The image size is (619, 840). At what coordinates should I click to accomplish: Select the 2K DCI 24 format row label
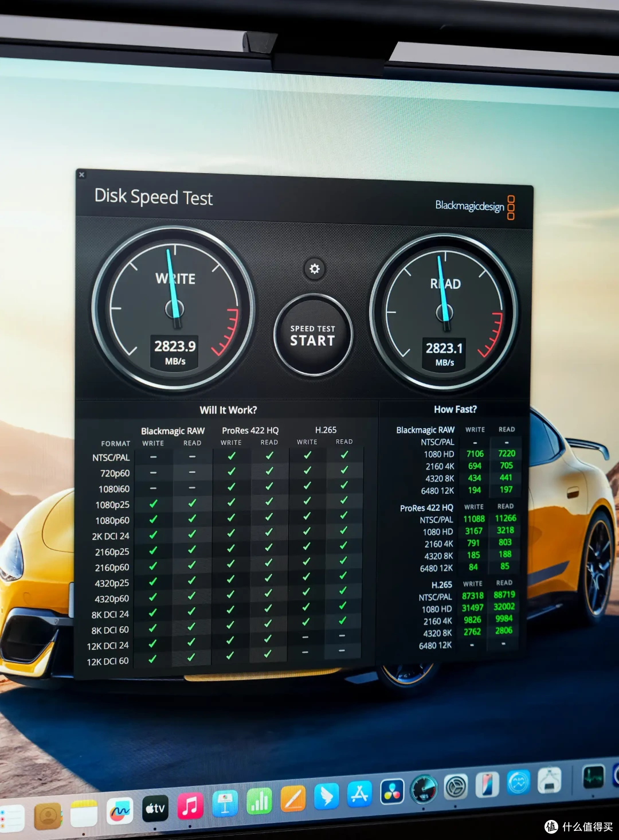[111, 537]
